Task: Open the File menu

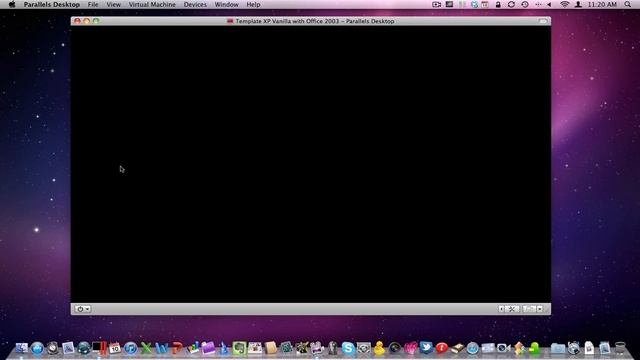Action: tap(93, 4)
